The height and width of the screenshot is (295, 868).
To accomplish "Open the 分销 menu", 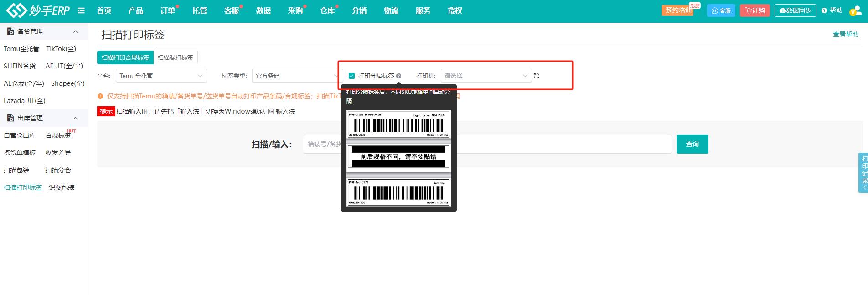I will (x=359, y=10).
